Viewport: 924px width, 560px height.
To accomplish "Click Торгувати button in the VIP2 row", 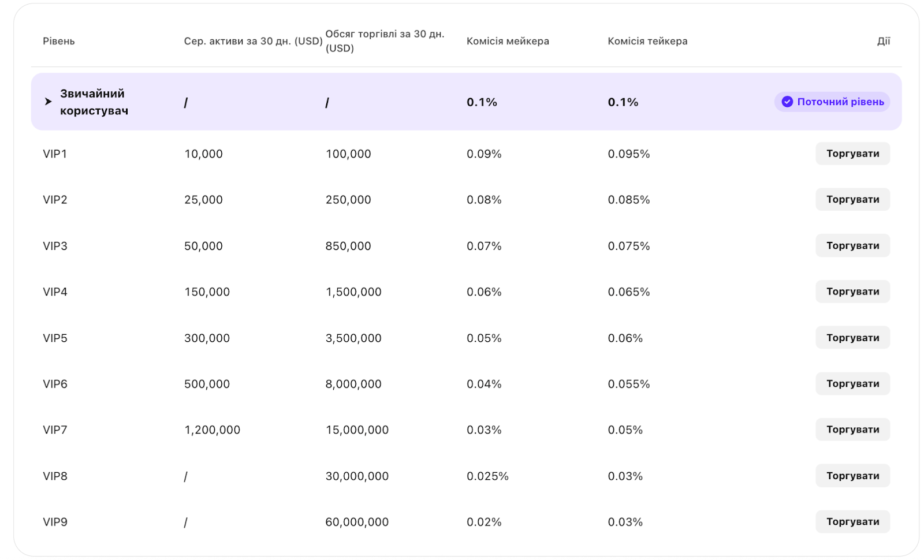I will (x=852, y=199).
